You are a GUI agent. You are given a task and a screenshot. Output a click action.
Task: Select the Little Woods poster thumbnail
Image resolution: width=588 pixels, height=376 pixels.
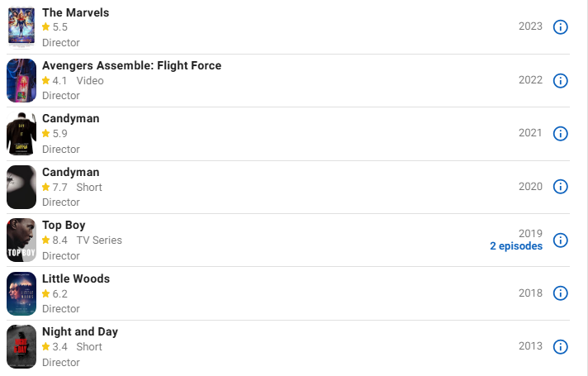[21, 293]
